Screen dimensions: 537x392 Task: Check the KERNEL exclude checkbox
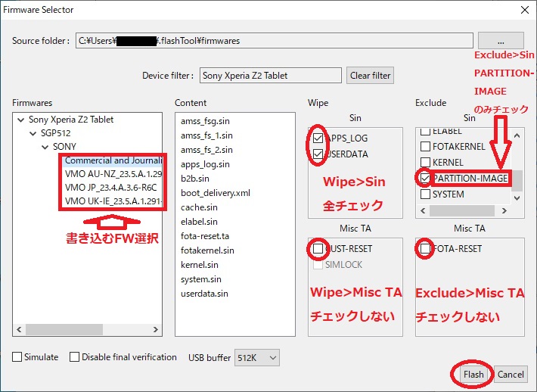pyautogui.click(x=425, y=162)
